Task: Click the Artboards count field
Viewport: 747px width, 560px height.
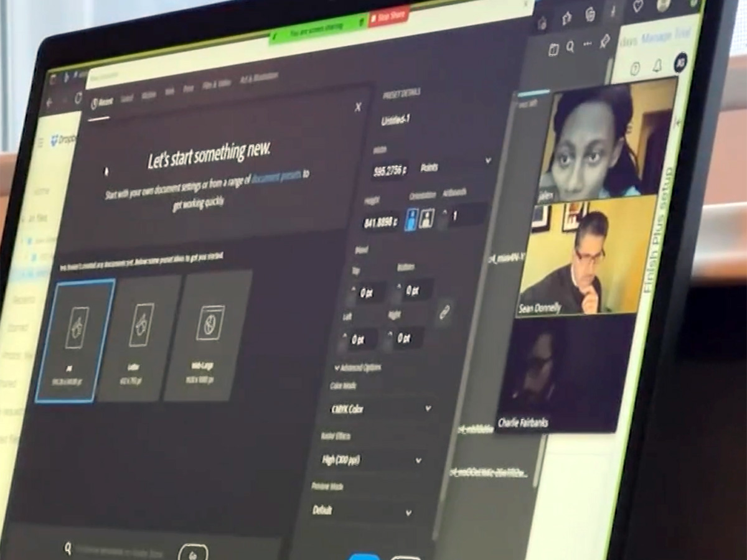Action: pos(467,215)
